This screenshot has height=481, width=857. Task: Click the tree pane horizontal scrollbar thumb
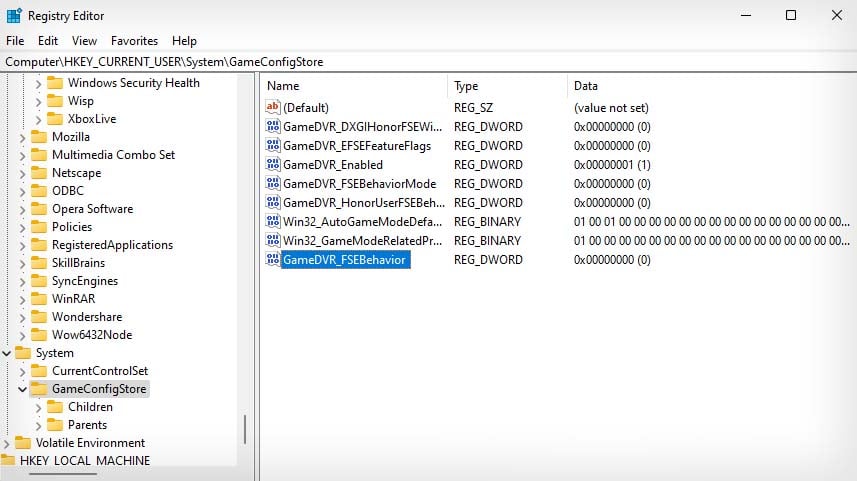(x=63, y=473)
